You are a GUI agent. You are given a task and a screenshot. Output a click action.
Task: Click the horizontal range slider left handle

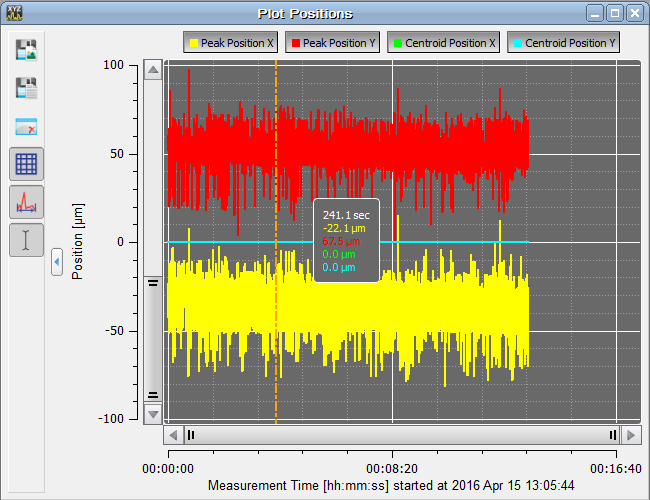pyautogui.click(x=191, y=435)
